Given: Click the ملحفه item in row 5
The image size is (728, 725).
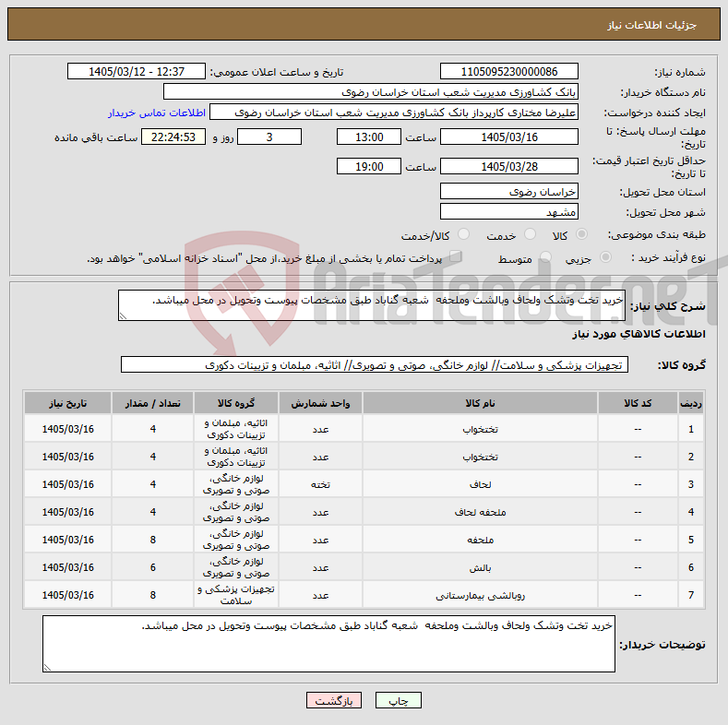Looking at the screenshot, I should 480,540.
